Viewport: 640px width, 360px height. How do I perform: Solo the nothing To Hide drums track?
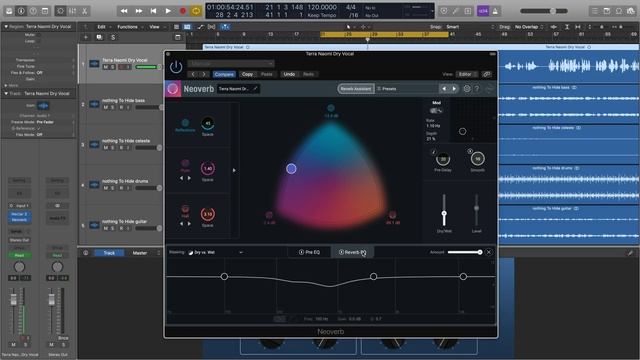(x=113, y=188)
